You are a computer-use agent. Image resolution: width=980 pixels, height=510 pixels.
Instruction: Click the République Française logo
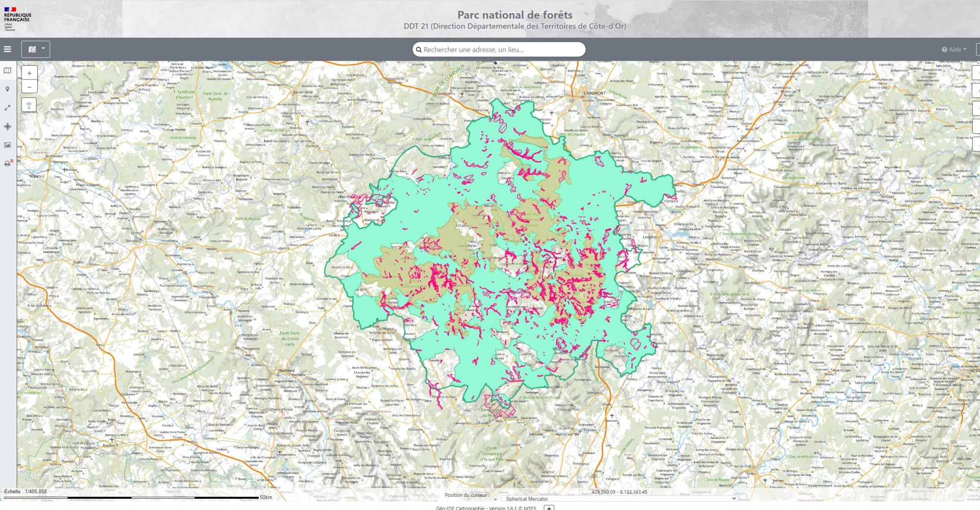tap(17, 19)
